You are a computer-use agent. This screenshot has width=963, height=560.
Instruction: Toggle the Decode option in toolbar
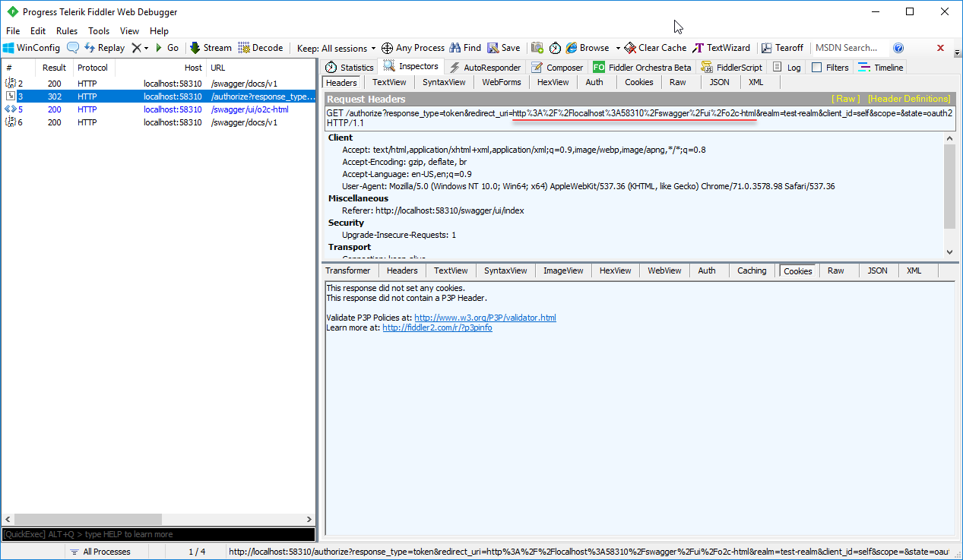click(260, 48)
